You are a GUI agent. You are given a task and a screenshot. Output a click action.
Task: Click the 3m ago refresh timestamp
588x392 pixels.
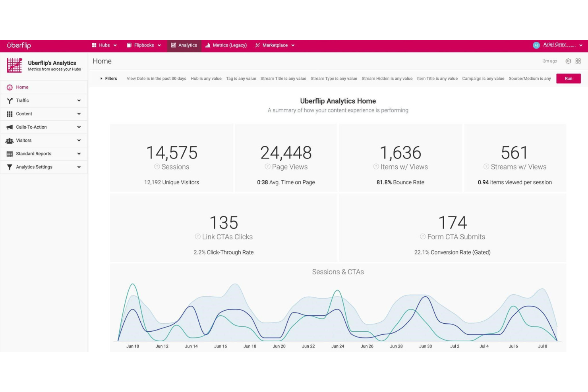(550, 61)
